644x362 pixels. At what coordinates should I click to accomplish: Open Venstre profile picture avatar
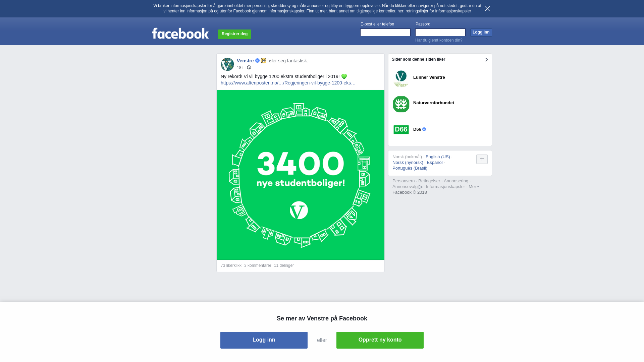[x=227, y=64]
